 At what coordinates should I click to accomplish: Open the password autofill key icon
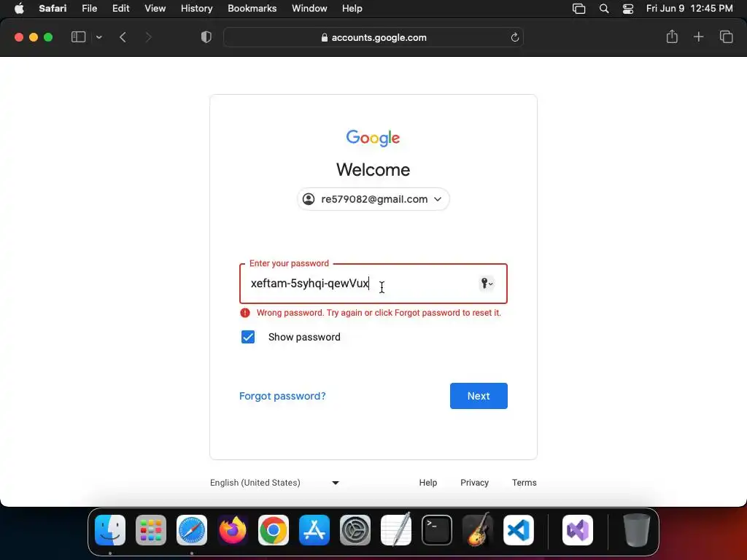coord(487,284)
